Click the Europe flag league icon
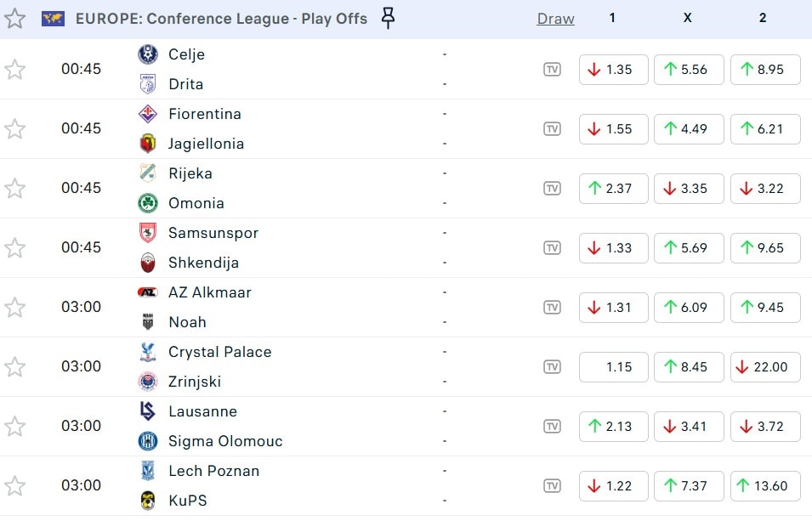This screenshot has height=521, width=812. [x=53, y=19]
